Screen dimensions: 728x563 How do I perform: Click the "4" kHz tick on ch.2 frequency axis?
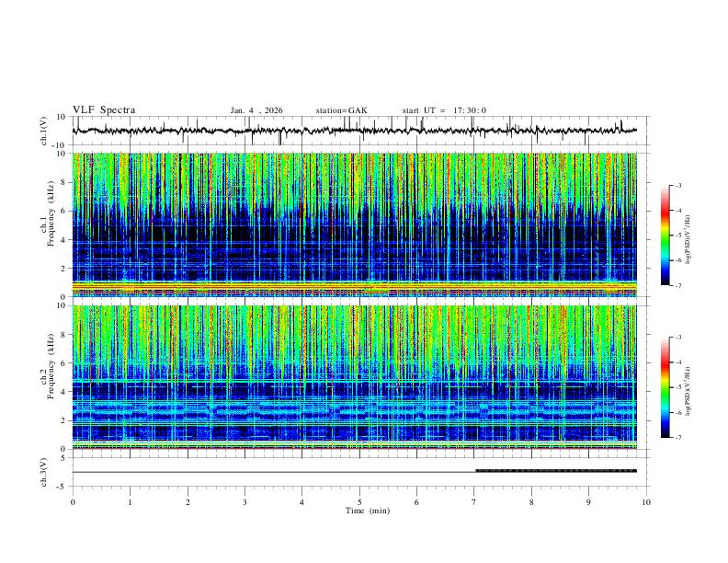tap(64, 392)
